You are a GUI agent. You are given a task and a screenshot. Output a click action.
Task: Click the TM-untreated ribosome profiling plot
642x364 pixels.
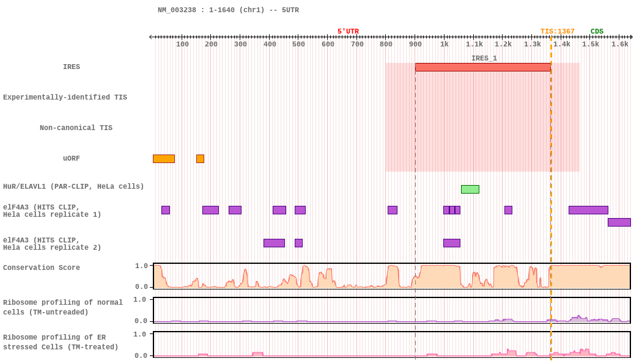tap(391, 310)
